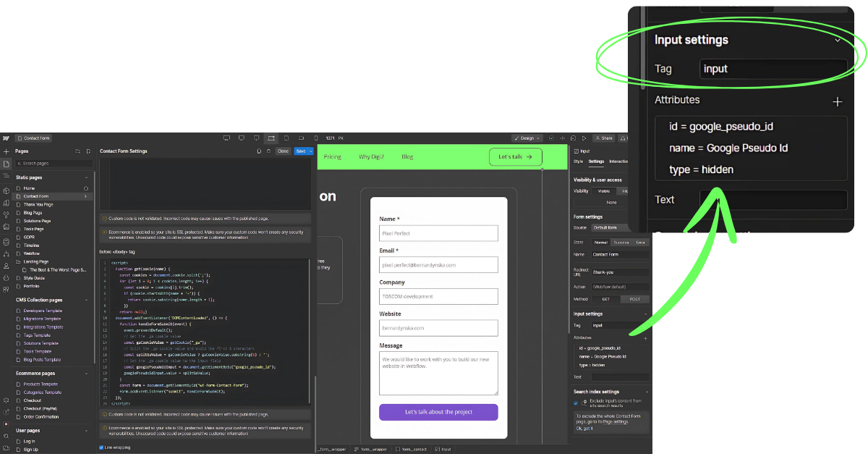The image size is (868, 454).
Task: Click the duplicate page icon in Contact Form Settings
Action: pos(259,151)
